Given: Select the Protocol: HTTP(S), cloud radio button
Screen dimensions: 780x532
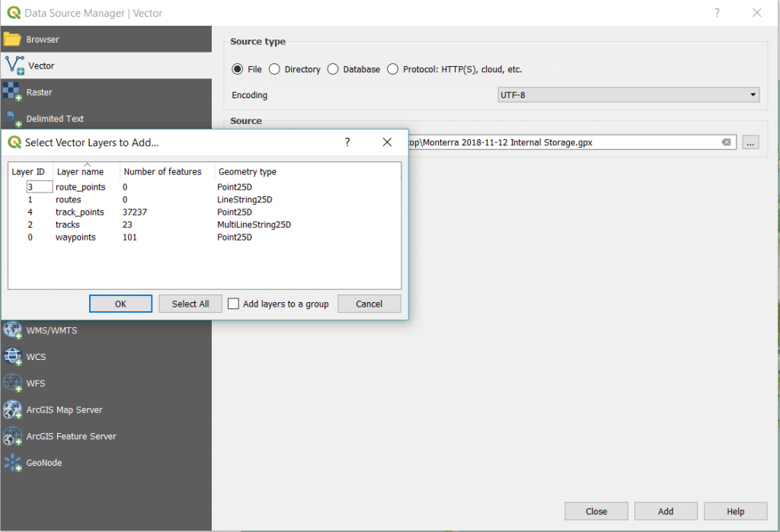Looking at the screenshot, I should pos(392,69).
